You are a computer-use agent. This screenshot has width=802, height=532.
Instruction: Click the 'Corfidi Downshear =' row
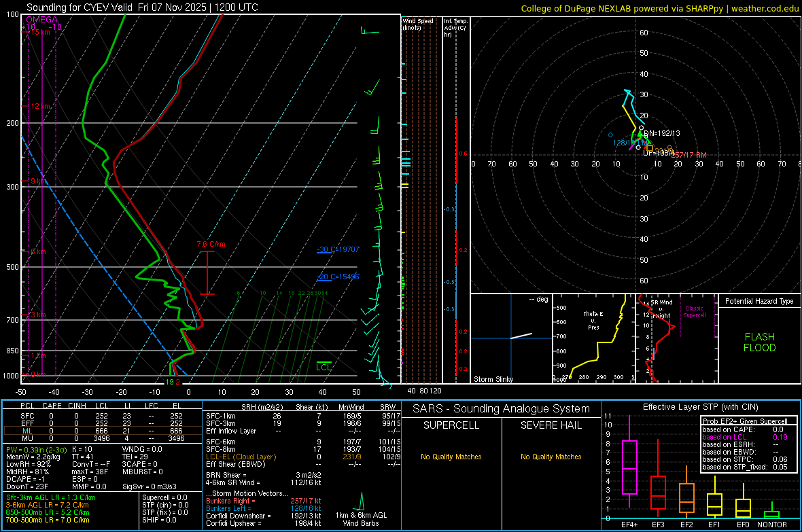pyautogui.click(x=264, y=516)
